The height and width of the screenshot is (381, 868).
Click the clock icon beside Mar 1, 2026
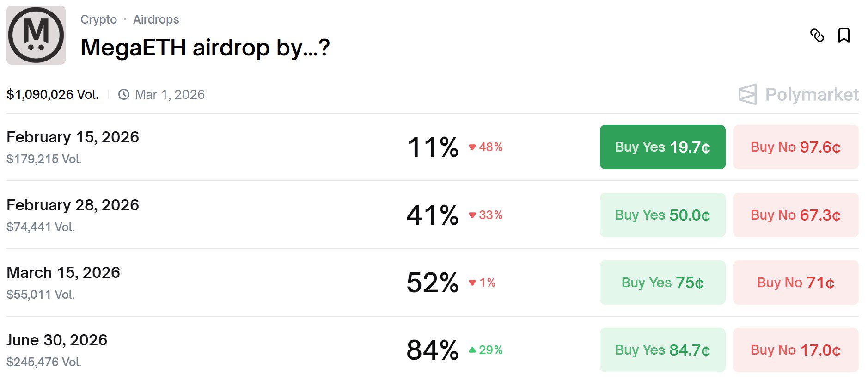click(x=123, y=94)
